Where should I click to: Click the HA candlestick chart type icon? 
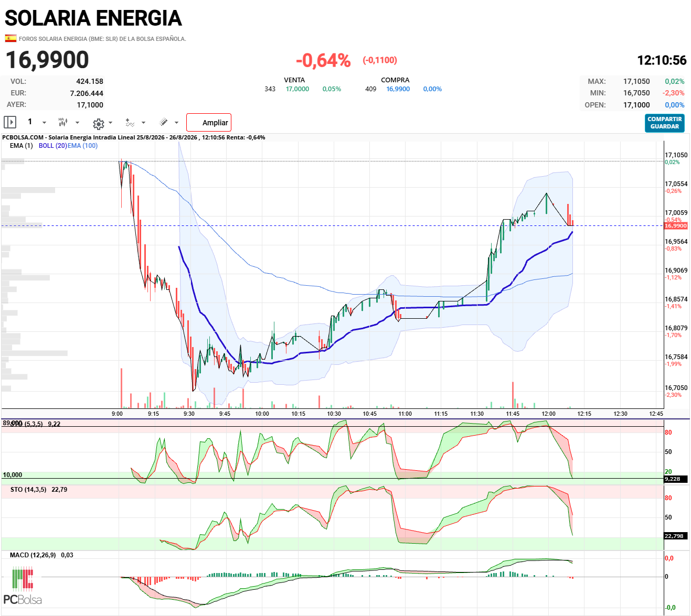(63, 122)
